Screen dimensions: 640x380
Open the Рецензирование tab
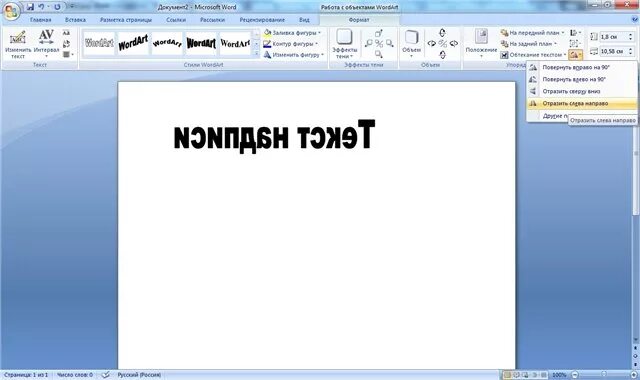click(262, 20)
